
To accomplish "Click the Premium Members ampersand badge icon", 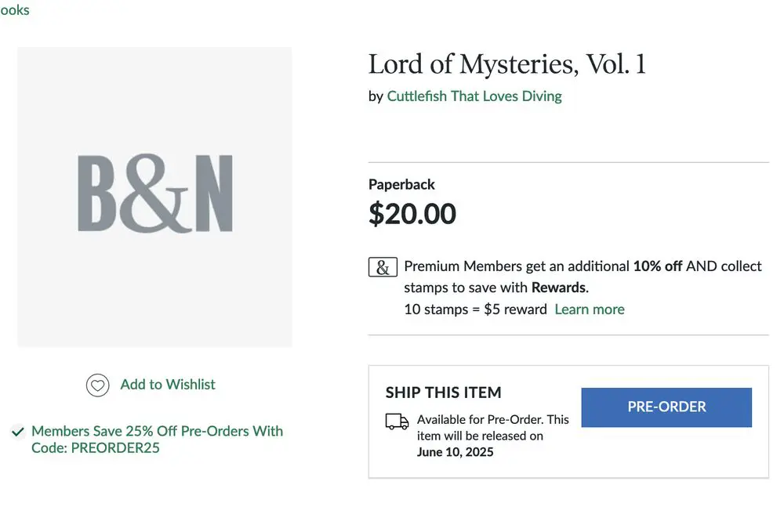I will coord(382,267).
